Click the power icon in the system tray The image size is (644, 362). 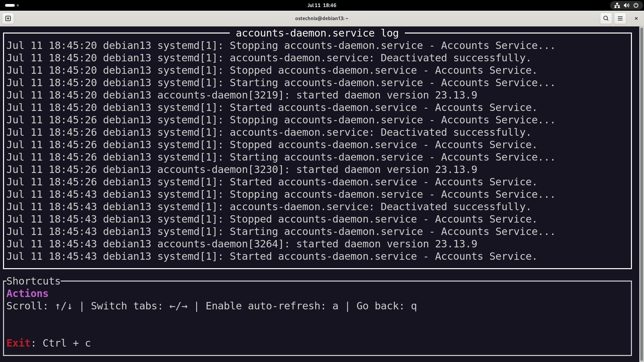point(636,5)
